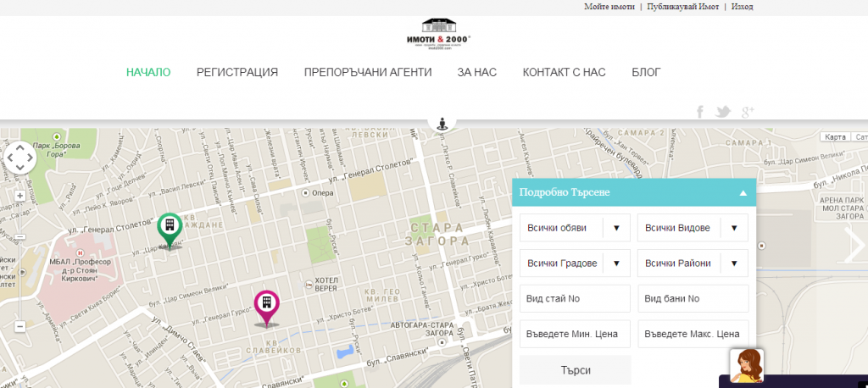868x388 pixels.
Task: Click the Търси search button
Action: pyautogui.click(x=576, y=370)
